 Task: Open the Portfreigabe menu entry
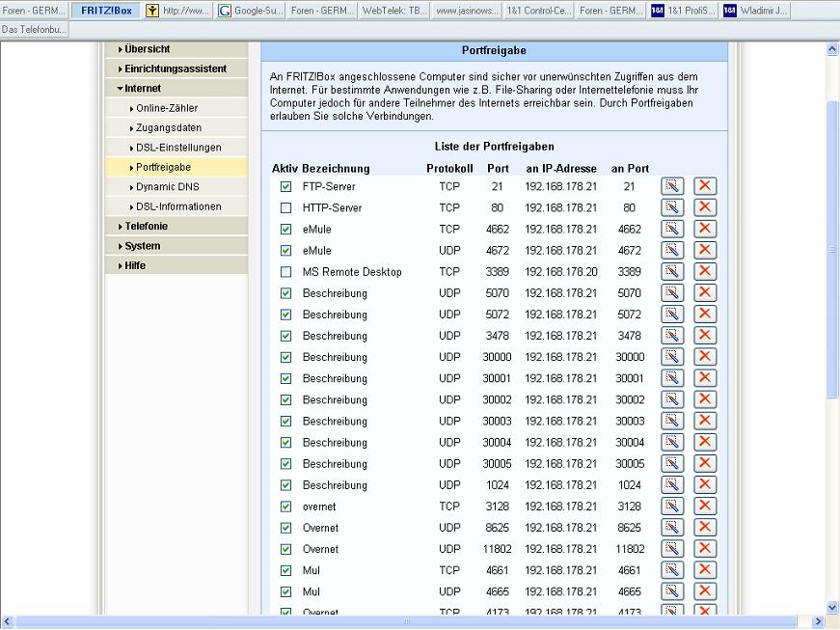point(176,167)
